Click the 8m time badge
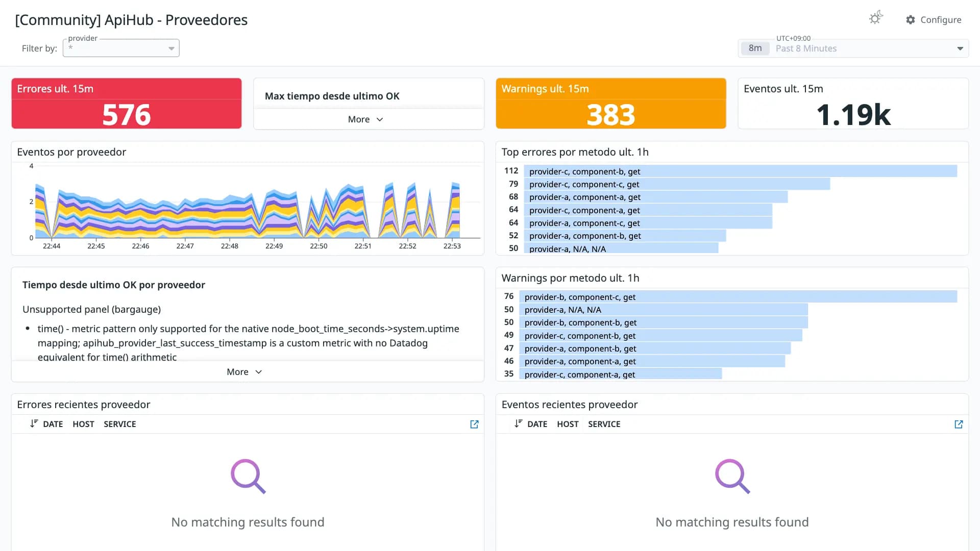This screenshot has width=980, height=551. 755,48
